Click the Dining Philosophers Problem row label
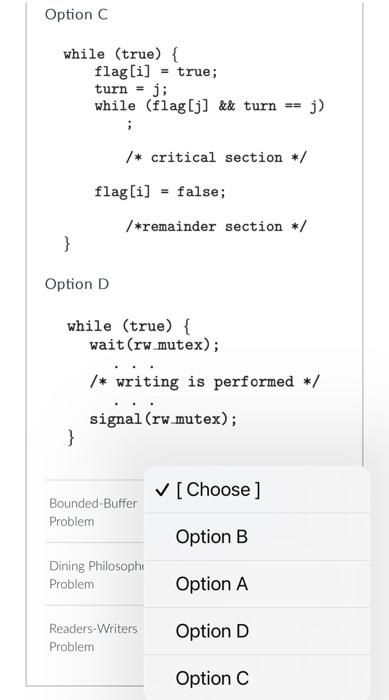Viewport: 389px width, 700px height. (96, 575)
